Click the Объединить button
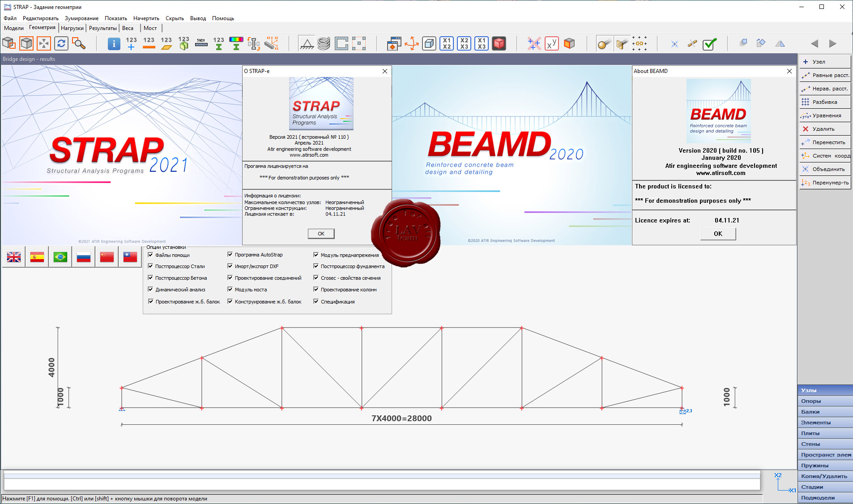 tap(825, 169)
